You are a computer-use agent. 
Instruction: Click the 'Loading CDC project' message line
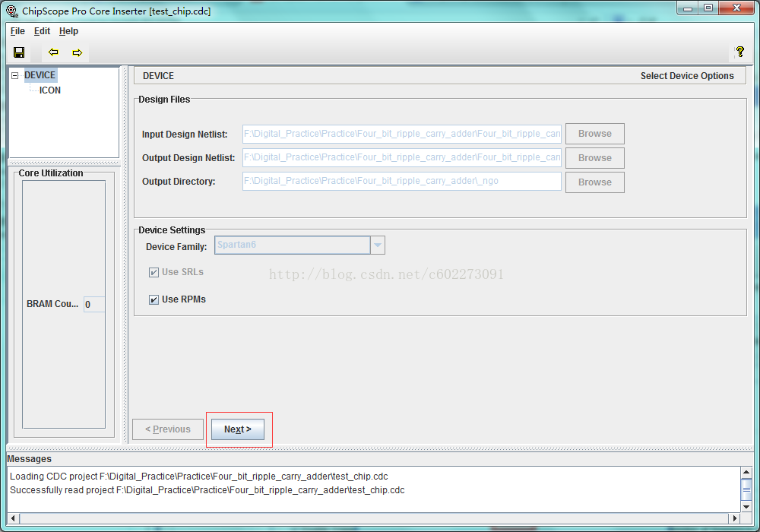198,477
